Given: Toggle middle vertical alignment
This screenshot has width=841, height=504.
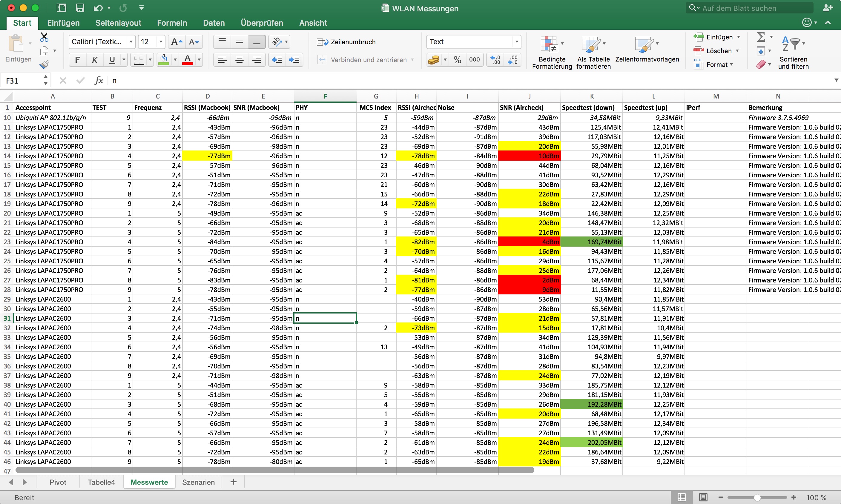Looking at the screenshot, I should 239,42.
